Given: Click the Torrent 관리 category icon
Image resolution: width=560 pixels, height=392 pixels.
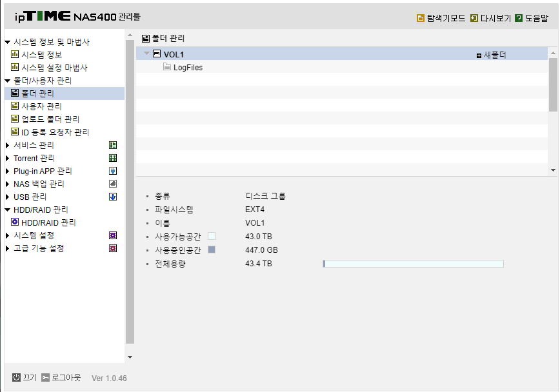Looking at the screenshot, I should coord(113,158).
